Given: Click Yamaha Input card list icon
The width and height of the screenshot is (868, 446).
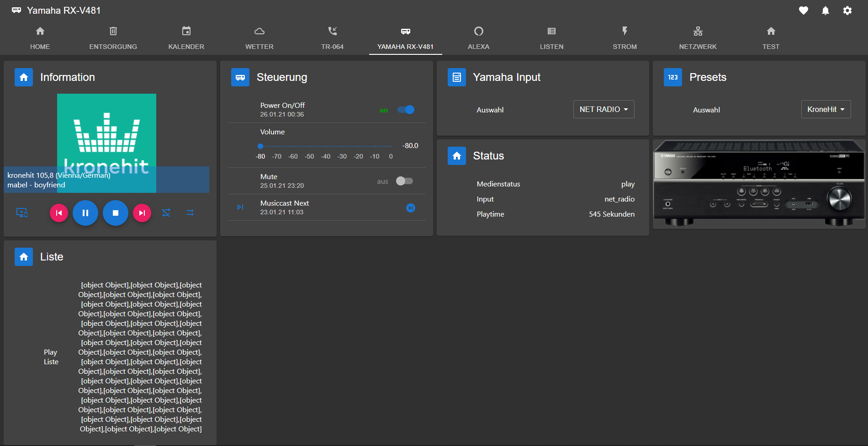Looking at the screenshot, I should (457, 77).
